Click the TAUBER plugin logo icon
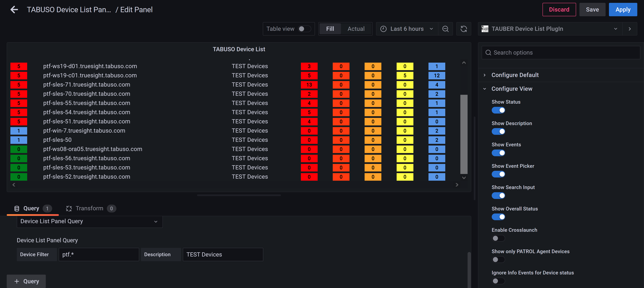Image resolution: width=644 pixels, height=288 pixels. [x=485, y=29]
